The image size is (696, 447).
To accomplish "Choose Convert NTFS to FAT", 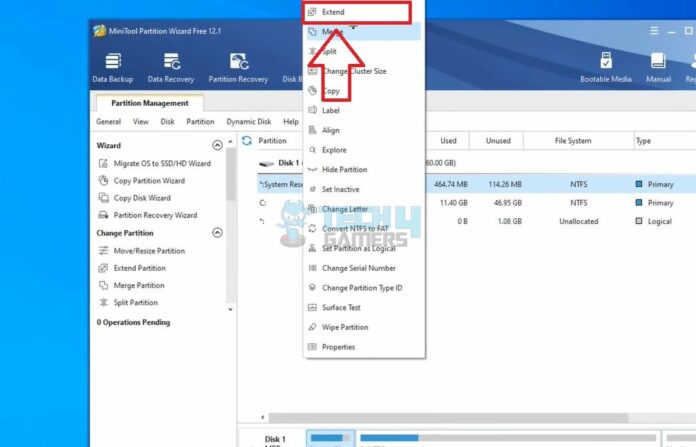I will click(364, 229).
